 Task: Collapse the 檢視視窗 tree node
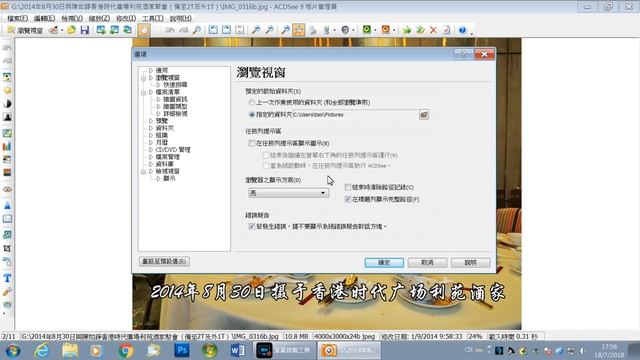[x=143, y=171]
